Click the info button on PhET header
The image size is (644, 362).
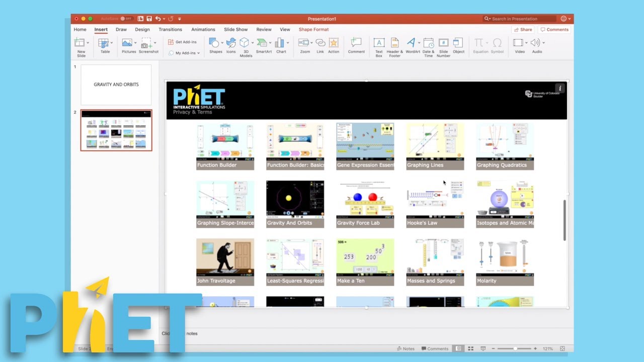click(x=560, y=88)
